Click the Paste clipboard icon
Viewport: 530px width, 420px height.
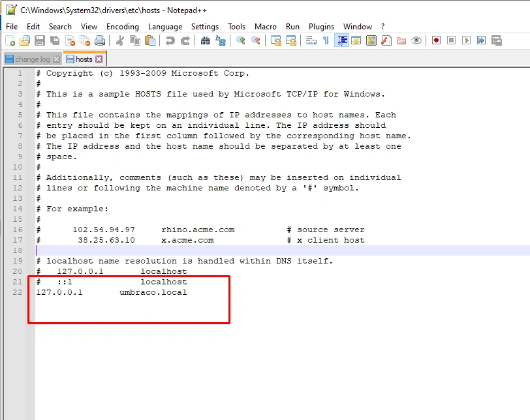[x=150, y=40]
